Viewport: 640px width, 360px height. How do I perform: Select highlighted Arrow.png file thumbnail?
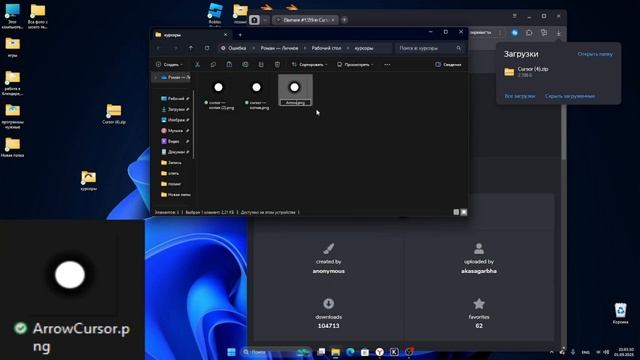pos(295,90)
